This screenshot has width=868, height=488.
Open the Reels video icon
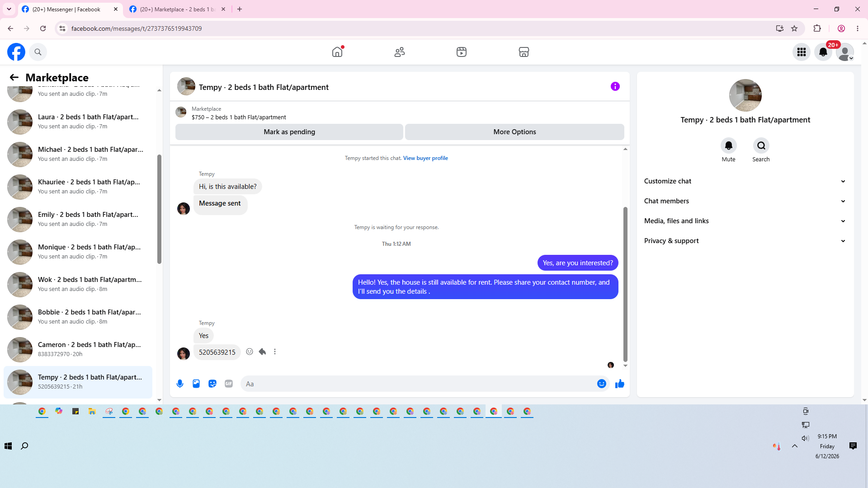click(462, 52)
